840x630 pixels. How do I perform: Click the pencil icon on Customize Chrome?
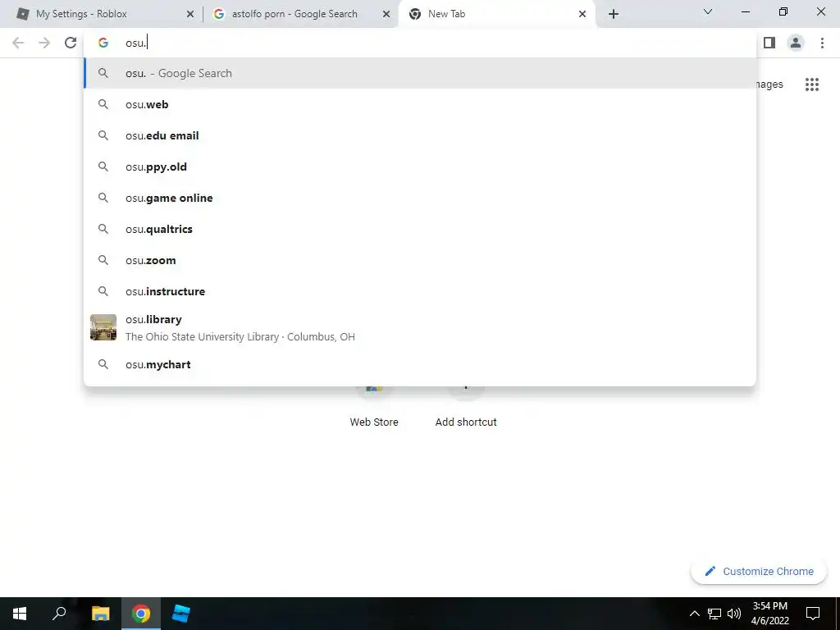click(x=710, y=571)
